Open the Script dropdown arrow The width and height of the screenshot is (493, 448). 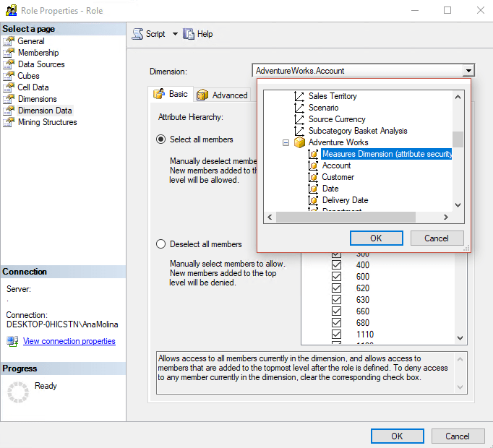pos(175,34)
